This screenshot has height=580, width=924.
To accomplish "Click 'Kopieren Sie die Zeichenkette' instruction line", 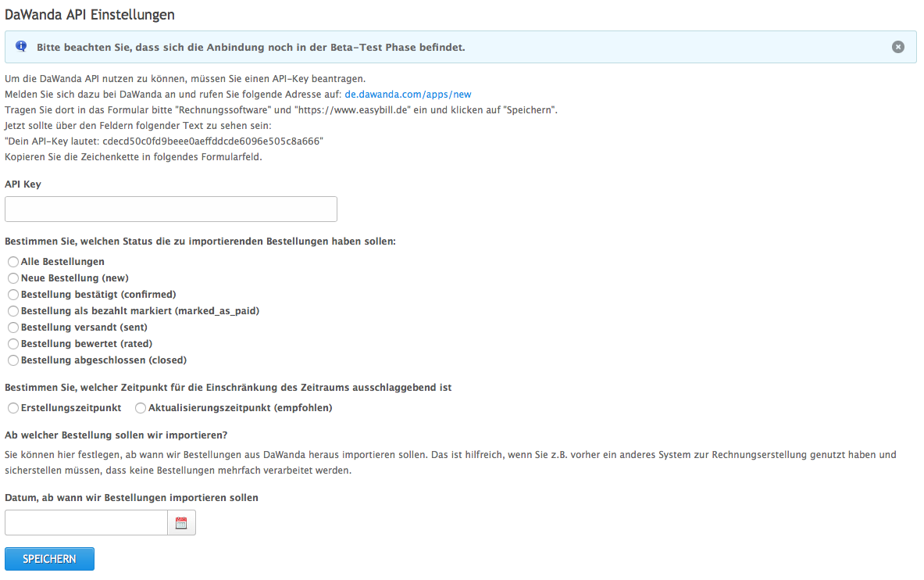I will [134, 157].
